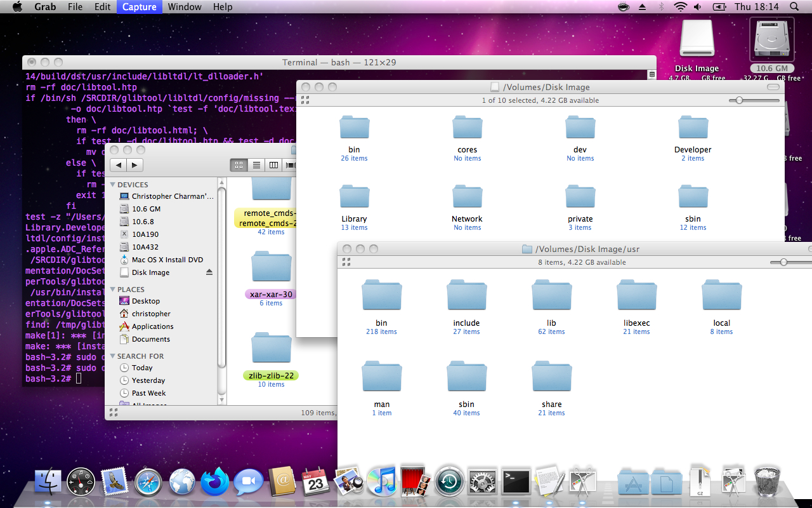Launch Time Machine from the Dock
Viewport: 812px width, 508px height.
[x=450, y=482]
